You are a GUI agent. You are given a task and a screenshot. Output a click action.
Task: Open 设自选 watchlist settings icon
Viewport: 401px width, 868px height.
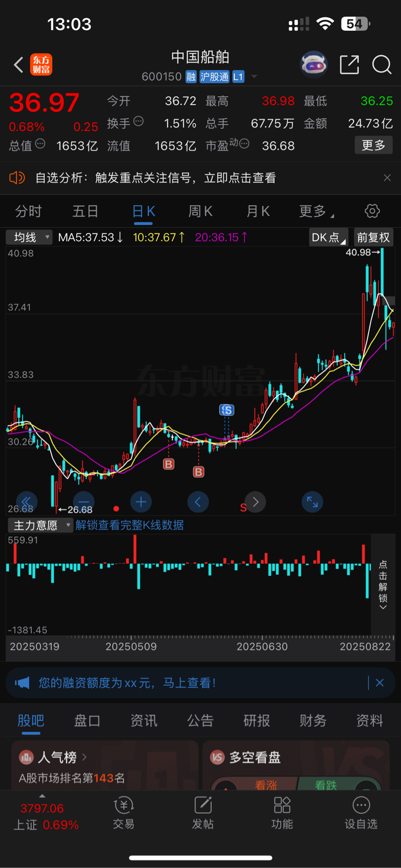(361, 814)
